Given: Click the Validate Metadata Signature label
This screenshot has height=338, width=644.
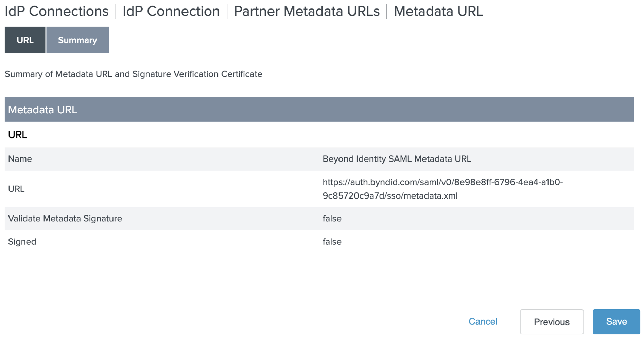Looking at the screenshot, I should click(x=65, y=219).
